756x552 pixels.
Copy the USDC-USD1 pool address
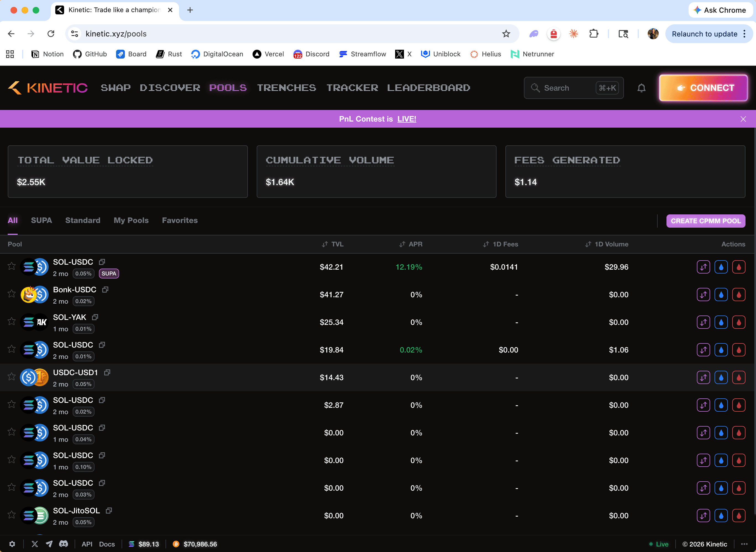[x=107, y=372]
